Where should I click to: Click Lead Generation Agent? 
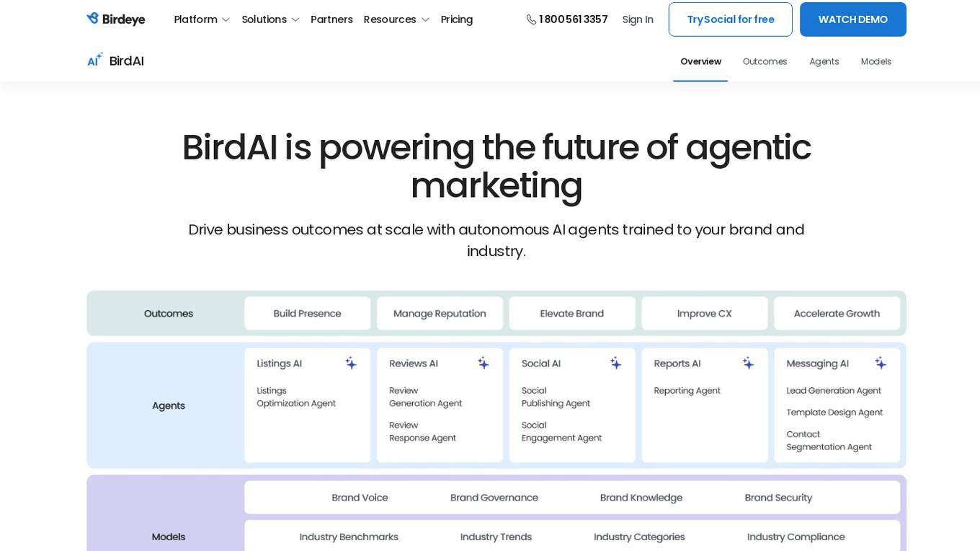[x=834, y=391]
